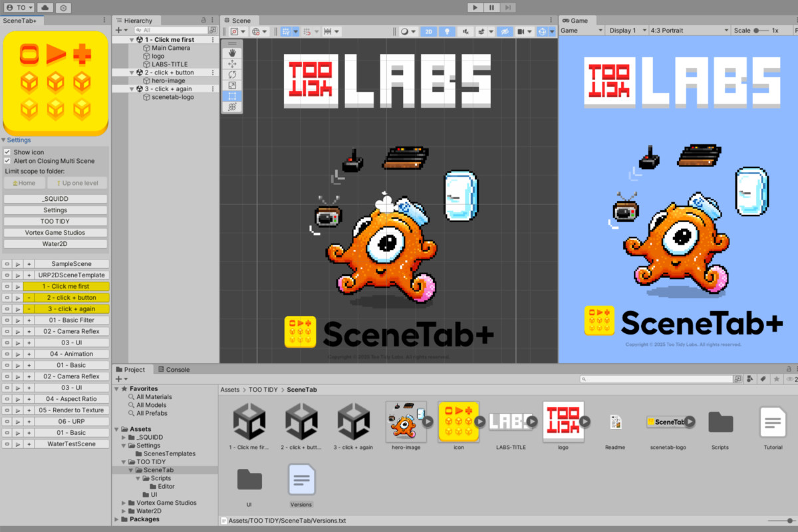Select the Rotate tool in Scene
798x532 pixels.
(x=232, y=74)
